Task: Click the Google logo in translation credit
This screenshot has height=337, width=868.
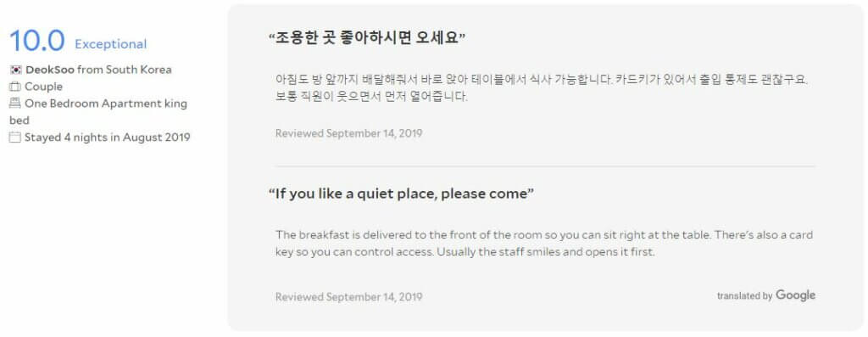Action: coord(795,295)
